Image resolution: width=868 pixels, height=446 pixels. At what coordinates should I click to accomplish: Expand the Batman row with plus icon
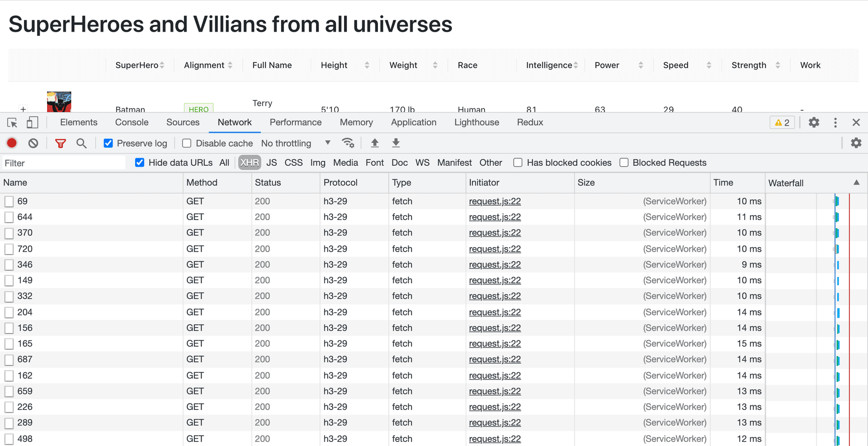point(23,109)
